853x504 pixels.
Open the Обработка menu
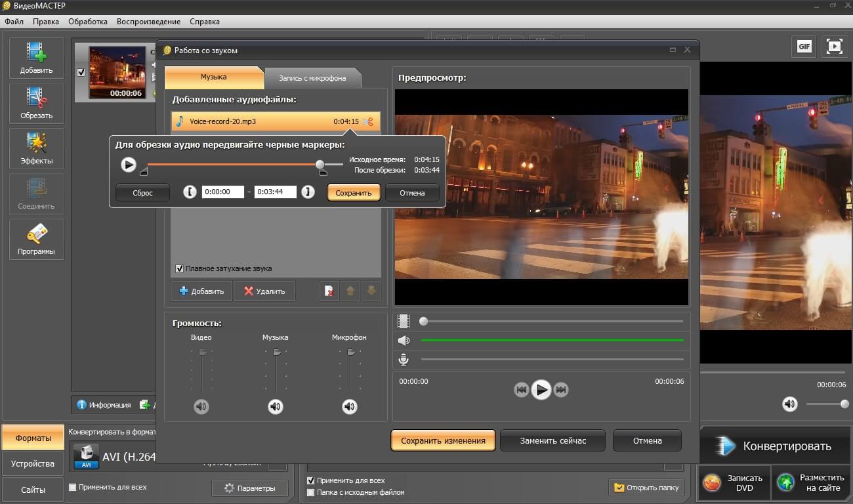click(88, 22)
